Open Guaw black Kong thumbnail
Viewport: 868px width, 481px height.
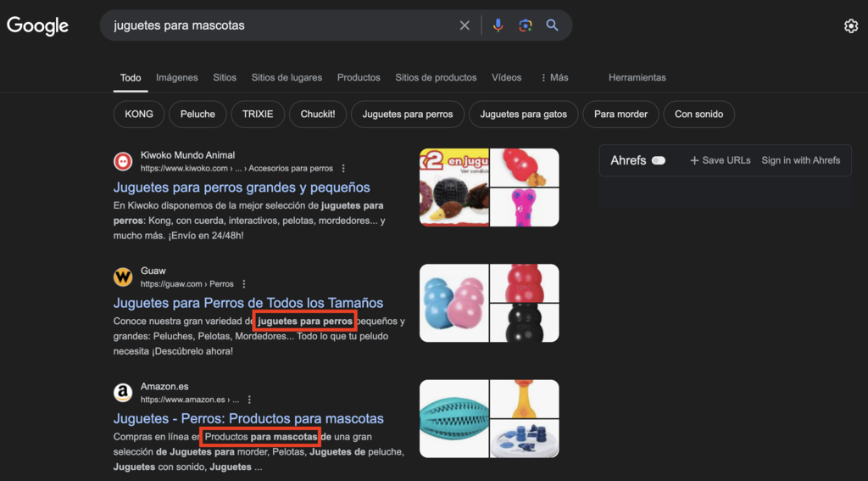click(525, 323)
